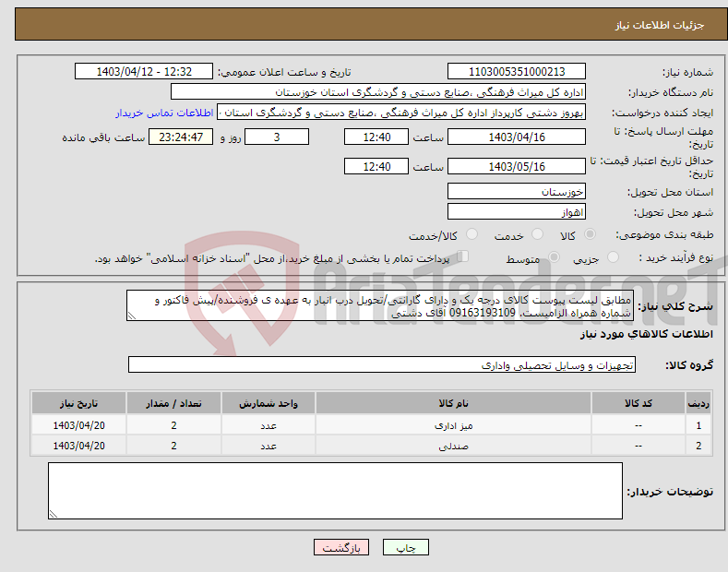728x572 pixels.
Task: Click the price validity date 1403/05/16 field
Action: coord(517,166)
